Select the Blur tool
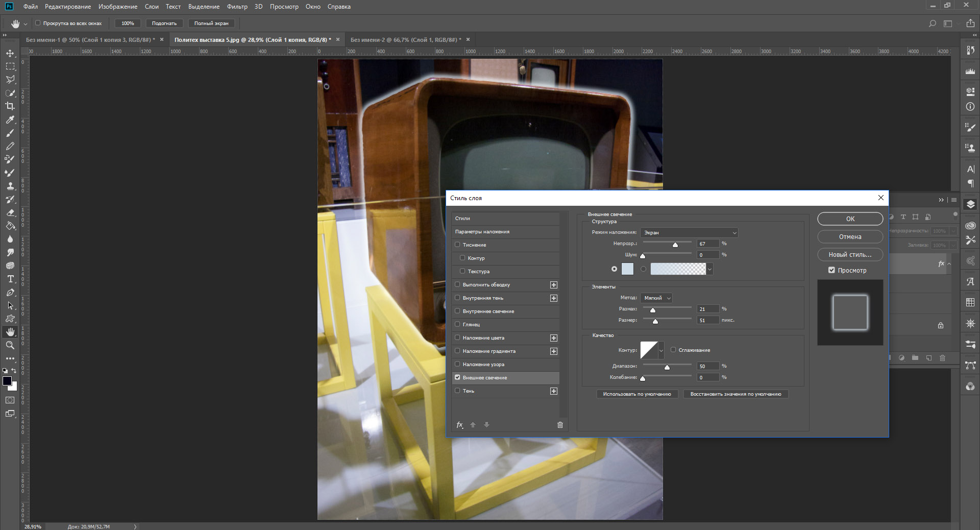 coord(10,239)
